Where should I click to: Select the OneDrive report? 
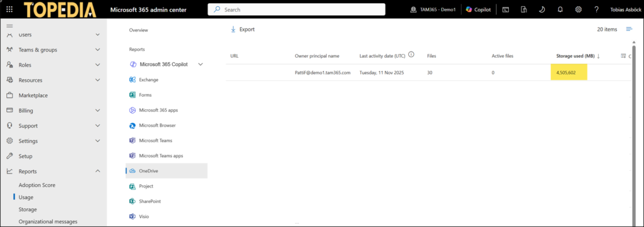pyautogui.click(x=166, y=171)
